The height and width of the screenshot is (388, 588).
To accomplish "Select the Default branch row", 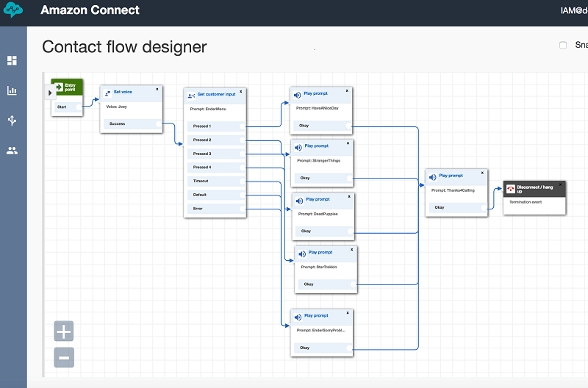I will click(x=216, y=195).
